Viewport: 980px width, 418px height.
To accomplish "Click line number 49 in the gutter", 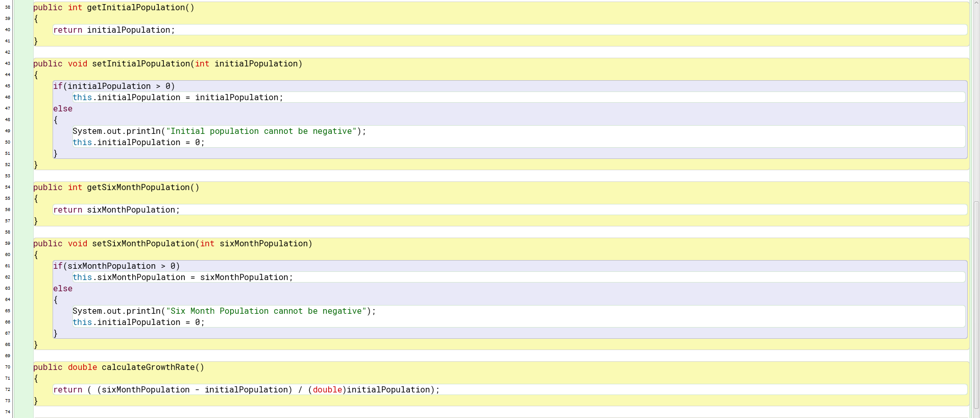I will 8,131.
